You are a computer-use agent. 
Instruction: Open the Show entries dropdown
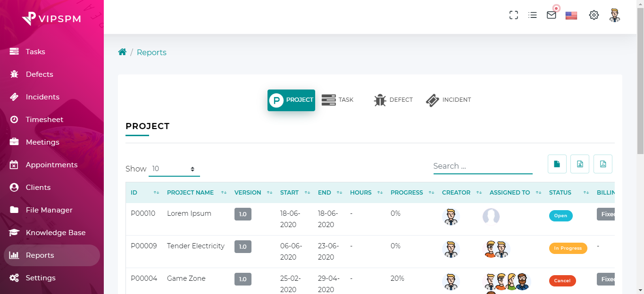(174, 169)
